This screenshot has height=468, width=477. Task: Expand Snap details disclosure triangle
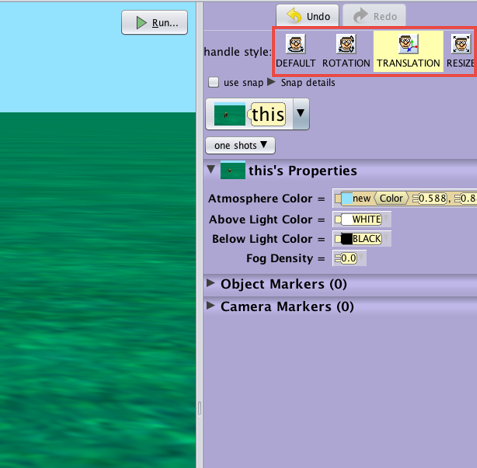(x=271, y=82)
